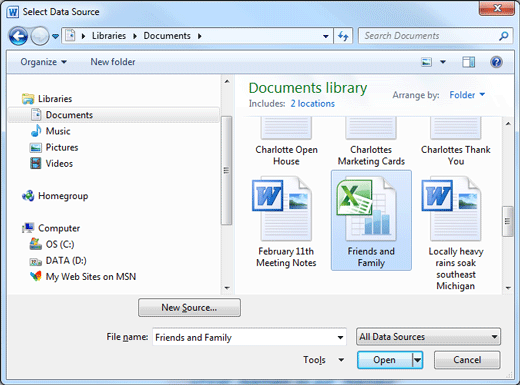This screenshot has height=385, width=520.
Task: Open the All Data Sources file type dropdown
Action: click(x=428, y=337)
